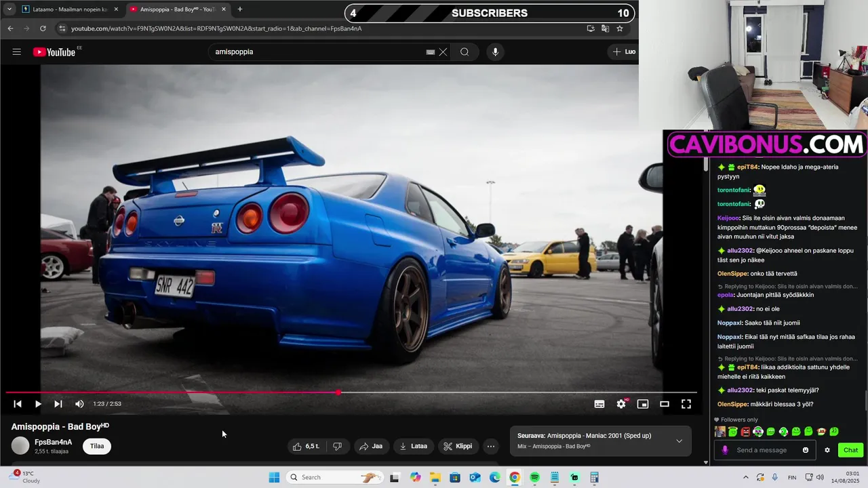Open Spotify from the taskbar

(534, 477)
